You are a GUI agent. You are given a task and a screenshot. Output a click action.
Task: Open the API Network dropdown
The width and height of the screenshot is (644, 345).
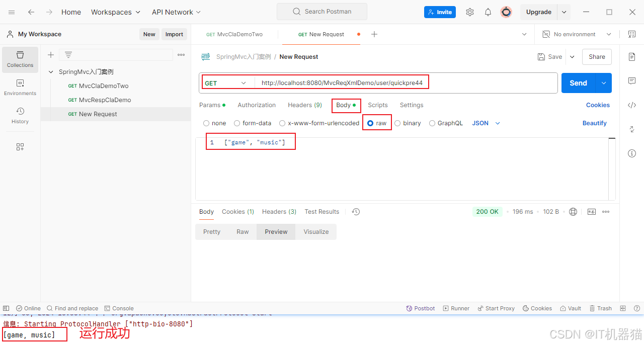click(x=177, y=12)
